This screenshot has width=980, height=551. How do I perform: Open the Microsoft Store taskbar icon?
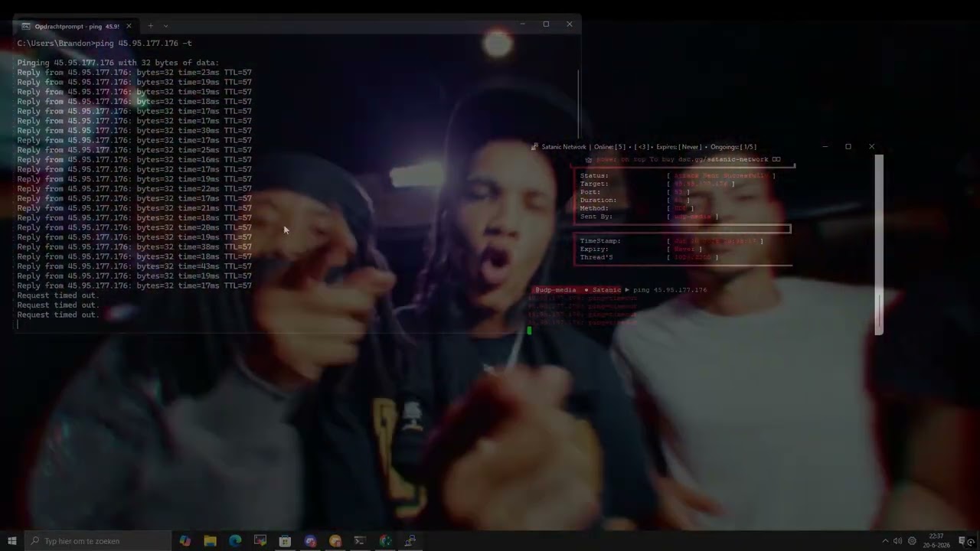click(285, 541)
